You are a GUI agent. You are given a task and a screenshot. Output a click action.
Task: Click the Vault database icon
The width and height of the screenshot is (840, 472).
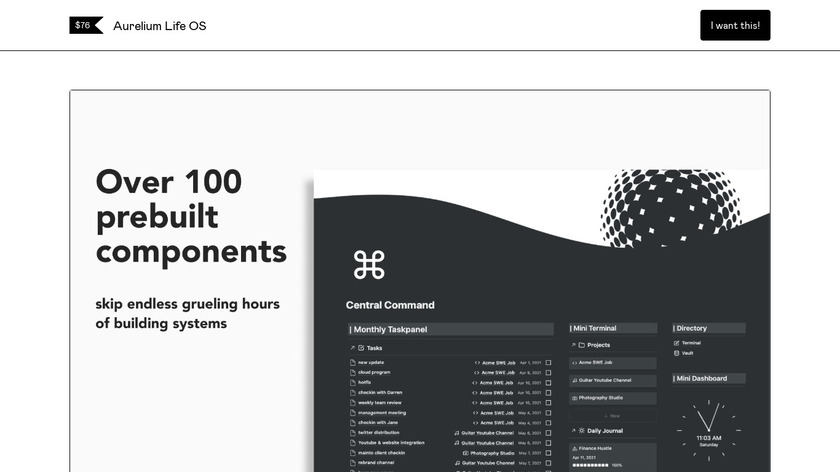pos(677,353)
